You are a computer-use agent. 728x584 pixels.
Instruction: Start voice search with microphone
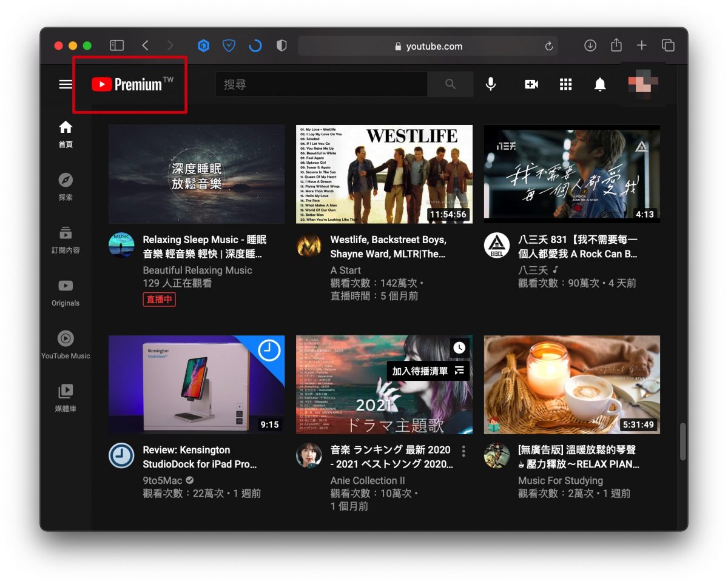click(491, 84)
